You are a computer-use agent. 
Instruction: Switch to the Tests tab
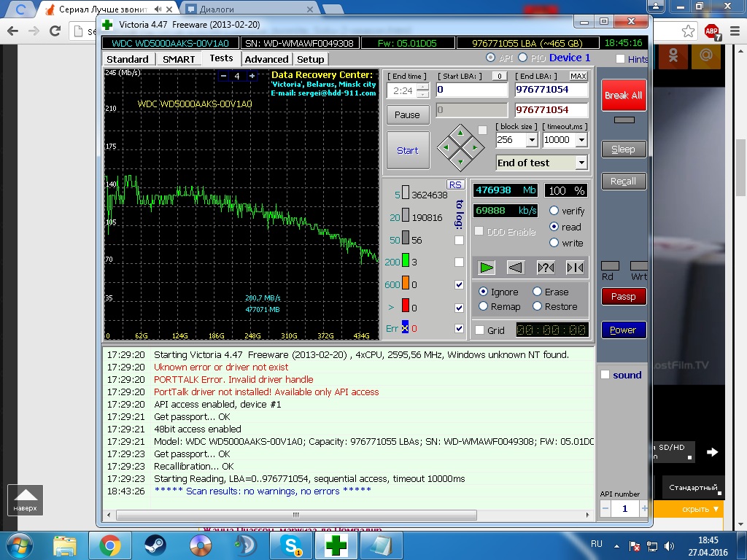(221, 58)
